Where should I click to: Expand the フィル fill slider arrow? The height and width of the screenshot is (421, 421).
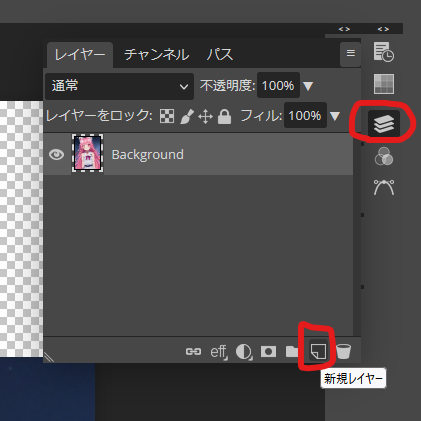click(x=335, y=116)
